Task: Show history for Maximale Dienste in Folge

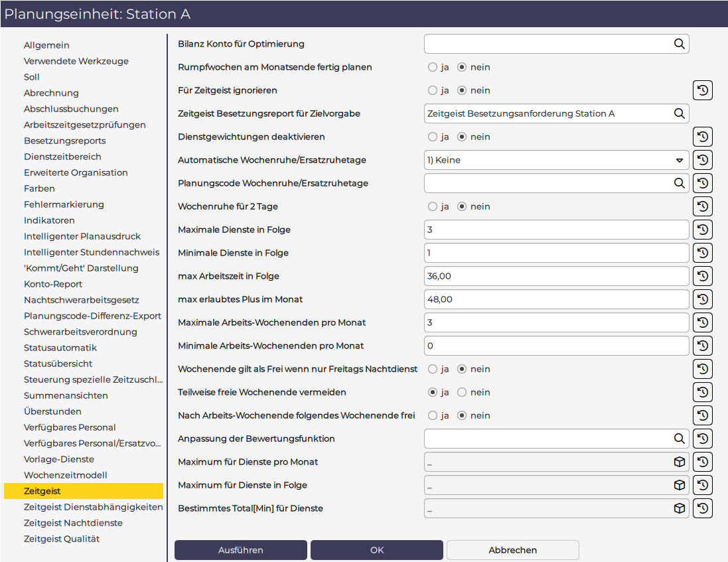Action: [x=702, y=230]
